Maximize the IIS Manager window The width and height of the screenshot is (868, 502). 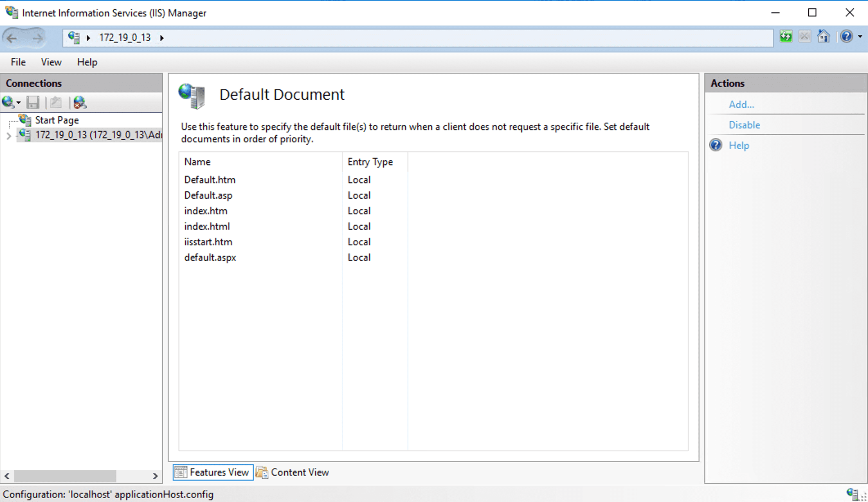812,13
